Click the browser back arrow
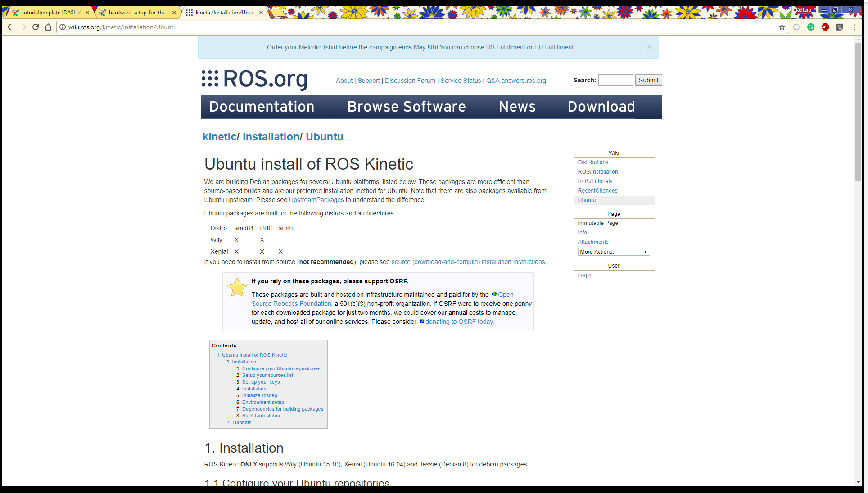868x493 pixels. (x=10, y=27)
